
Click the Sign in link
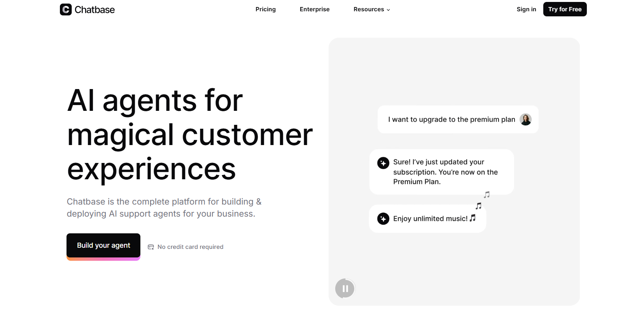coord(526,9)
